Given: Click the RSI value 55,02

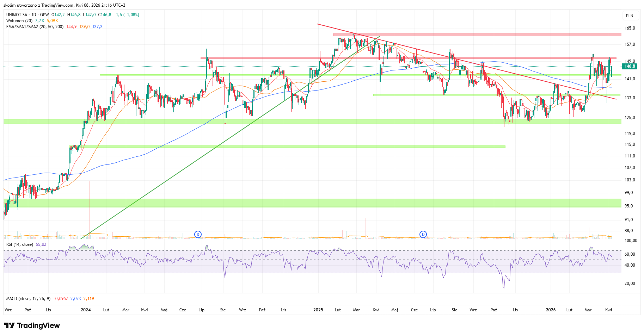Looking at the screenshot, I should [x=41, y=244].
